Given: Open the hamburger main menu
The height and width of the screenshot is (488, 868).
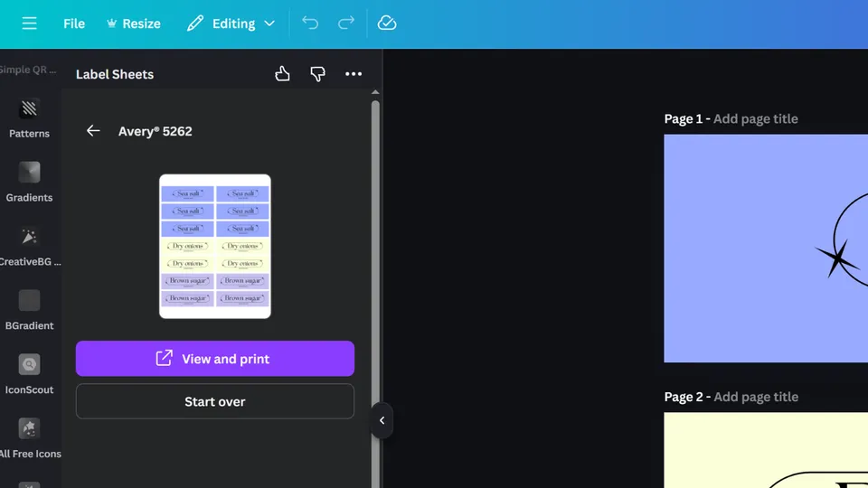Looking at the screenshot, I should (29, 23).
